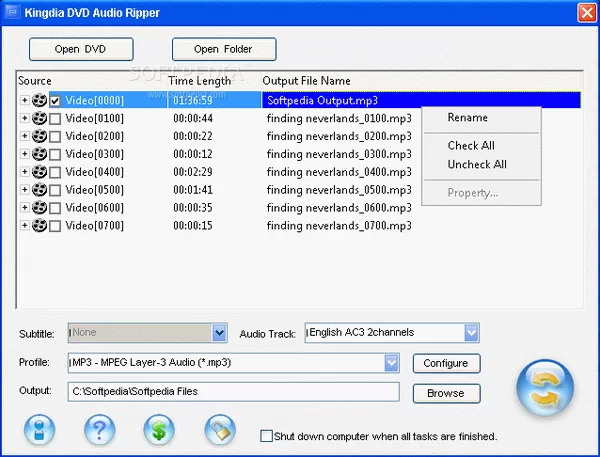Expand the Video[0100] tree node

point(24,118)
